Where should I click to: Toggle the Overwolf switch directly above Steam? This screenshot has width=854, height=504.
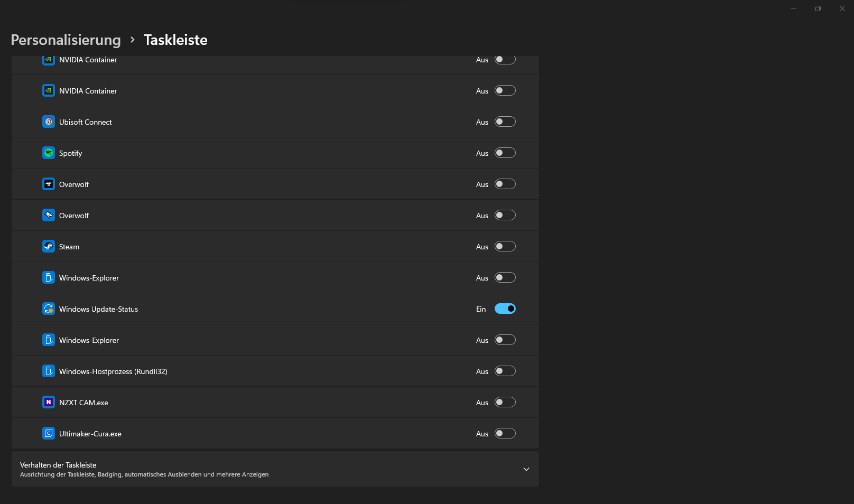(x=505, y=215)
